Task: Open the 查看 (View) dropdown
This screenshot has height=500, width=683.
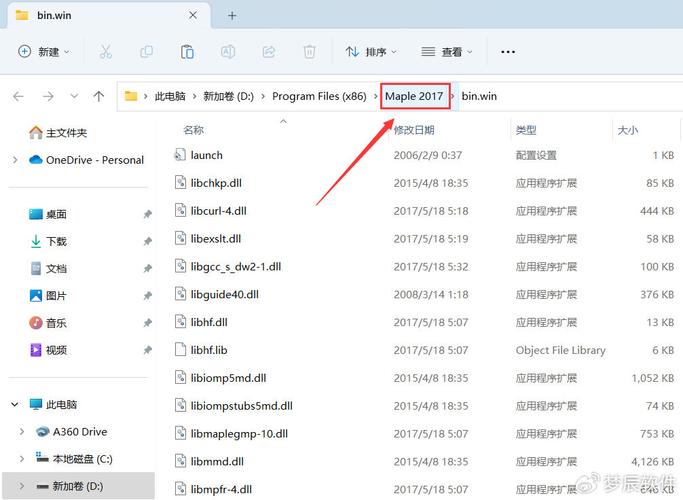Action: coord(446,52)
